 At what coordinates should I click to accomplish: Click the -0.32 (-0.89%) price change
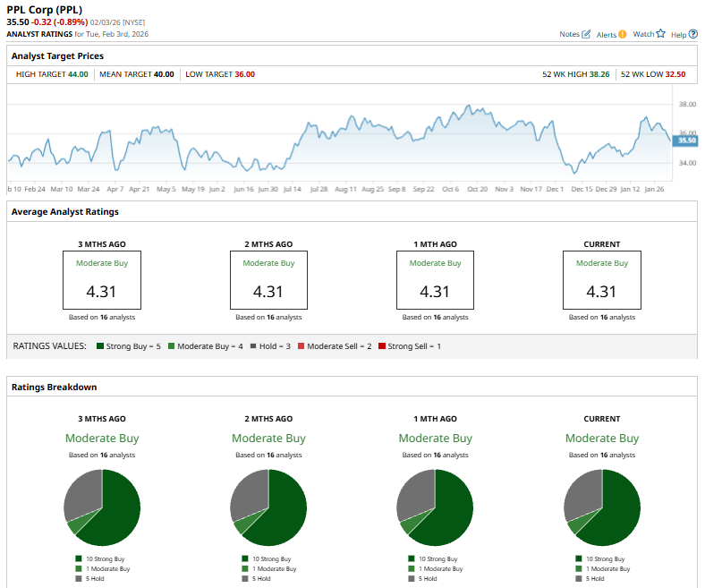[x=59, y=22]
